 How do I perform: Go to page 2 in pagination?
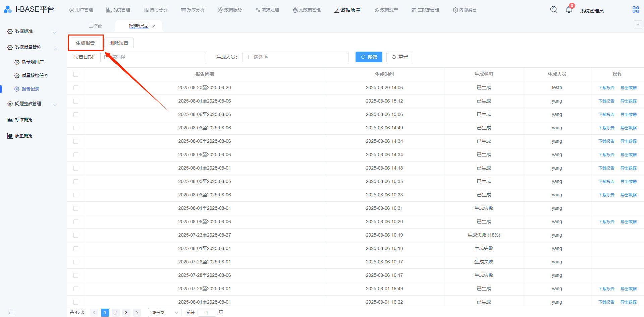116,313
